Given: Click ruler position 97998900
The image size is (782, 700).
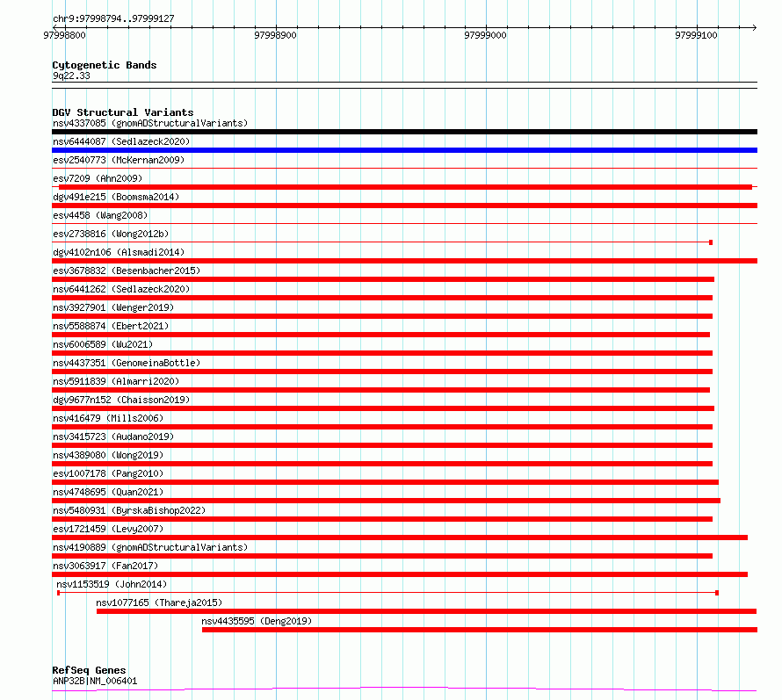Looking at the screenshot, I should [x=275, y=35].
